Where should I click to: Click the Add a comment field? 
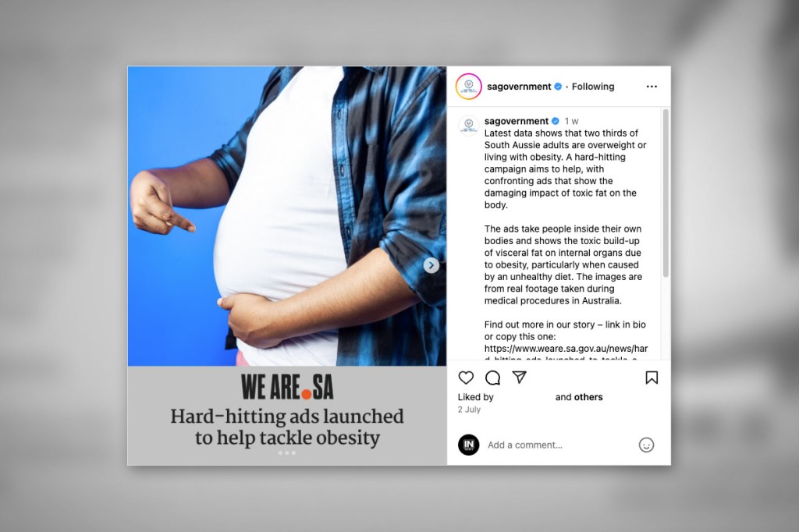click(558, 445)
